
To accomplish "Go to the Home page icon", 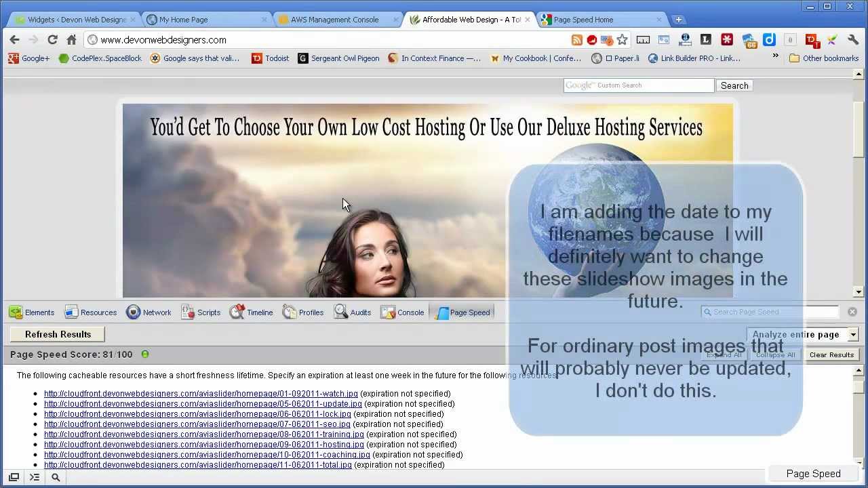I will pos(71,40).
